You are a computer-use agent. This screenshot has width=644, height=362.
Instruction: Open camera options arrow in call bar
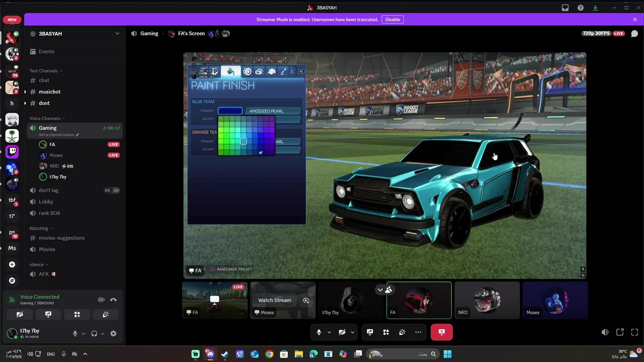[352, 332]
